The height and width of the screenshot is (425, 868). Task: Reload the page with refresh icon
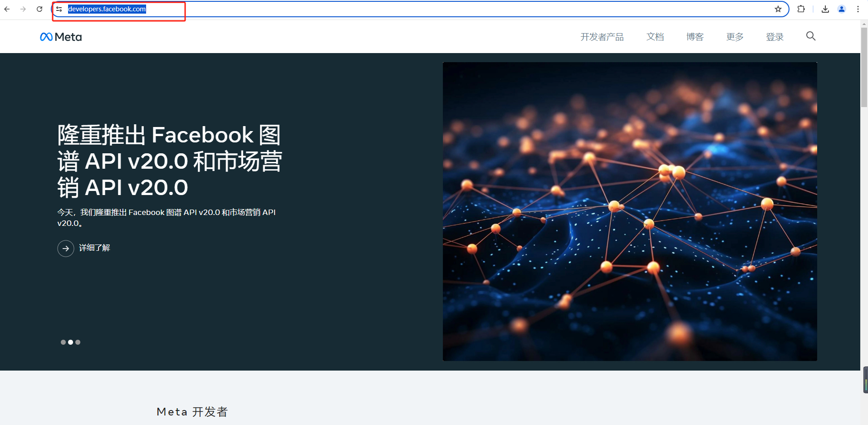tap(39, 9)
